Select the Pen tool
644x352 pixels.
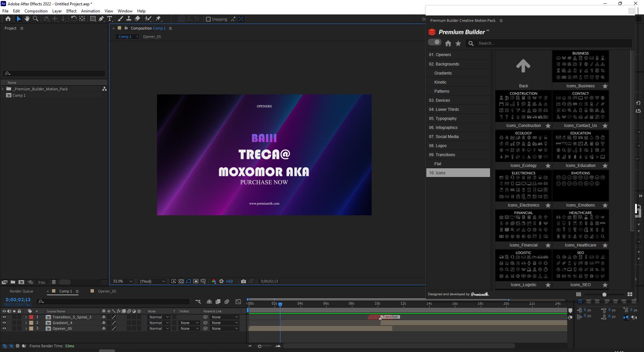click(101, 19)
